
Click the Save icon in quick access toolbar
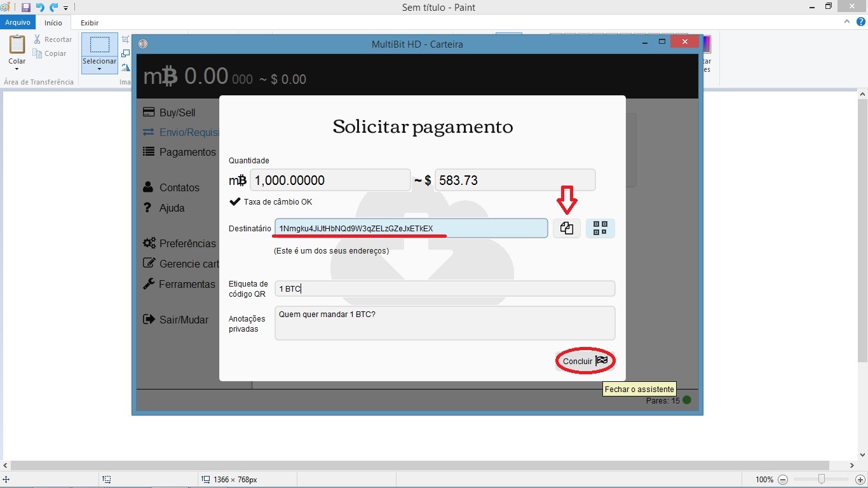(26, 8)
